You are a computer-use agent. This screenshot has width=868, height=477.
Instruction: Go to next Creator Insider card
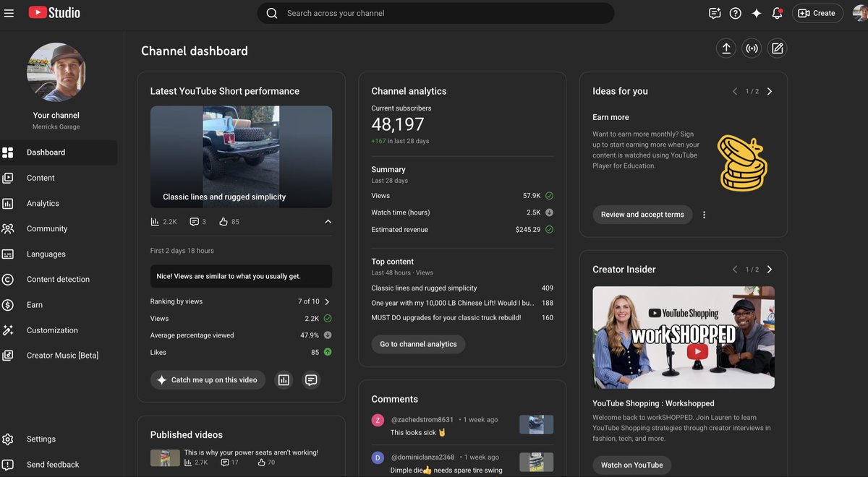click(769, 269)
